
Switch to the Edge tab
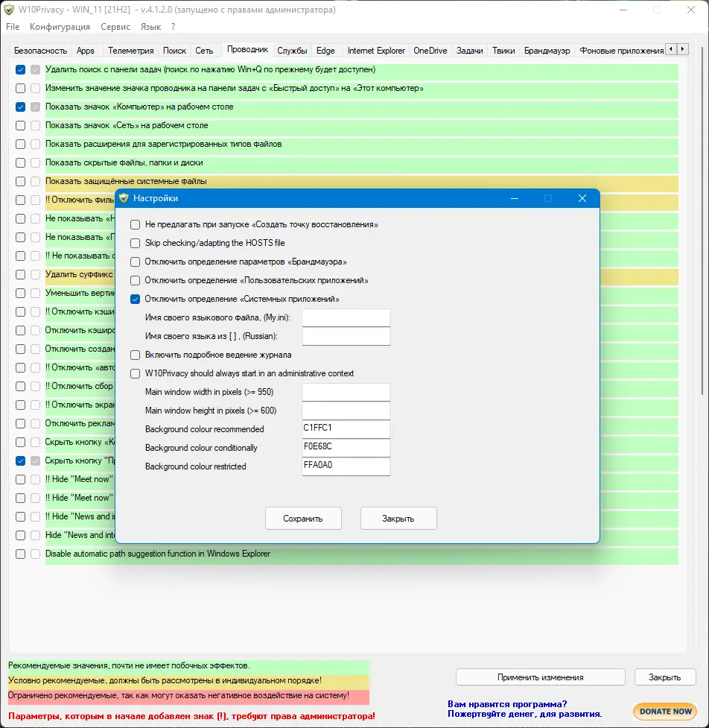pyautogui.click(x=325, y=51)
